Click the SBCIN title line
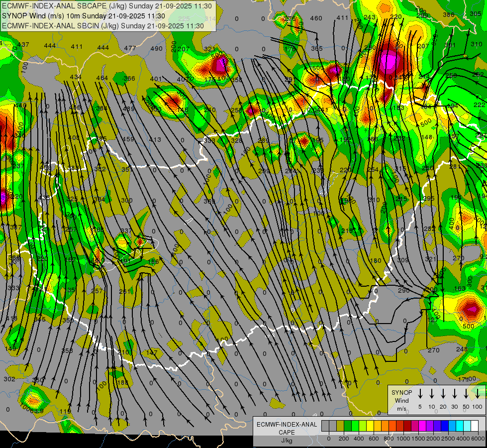 pos(103,26)
